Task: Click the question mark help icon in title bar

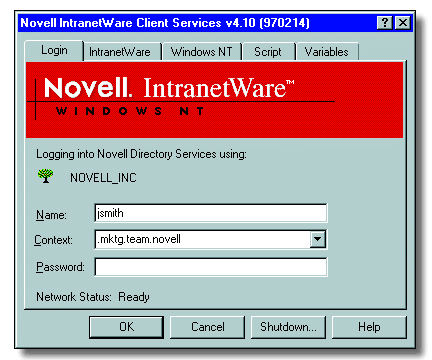Action: point(385,23)
